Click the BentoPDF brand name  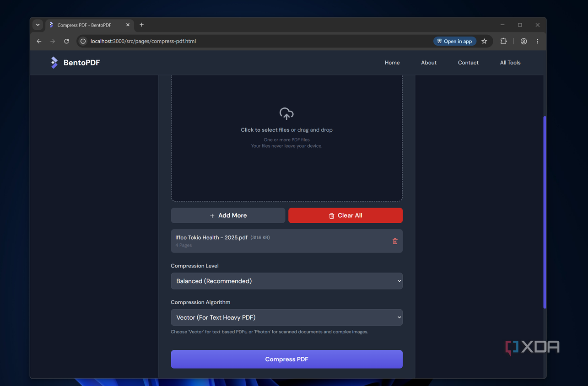81,63
